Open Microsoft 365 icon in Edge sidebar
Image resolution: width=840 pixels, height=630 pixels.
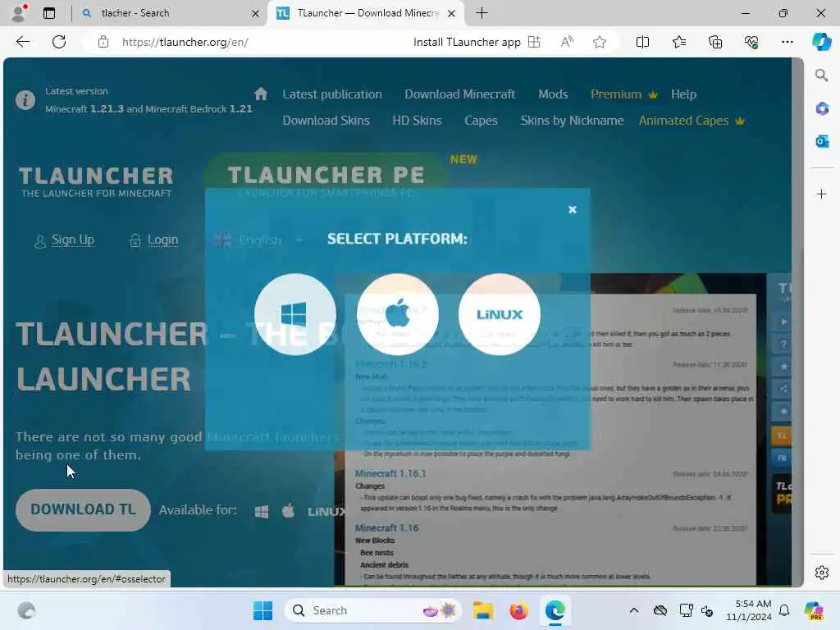coord(822,108)
